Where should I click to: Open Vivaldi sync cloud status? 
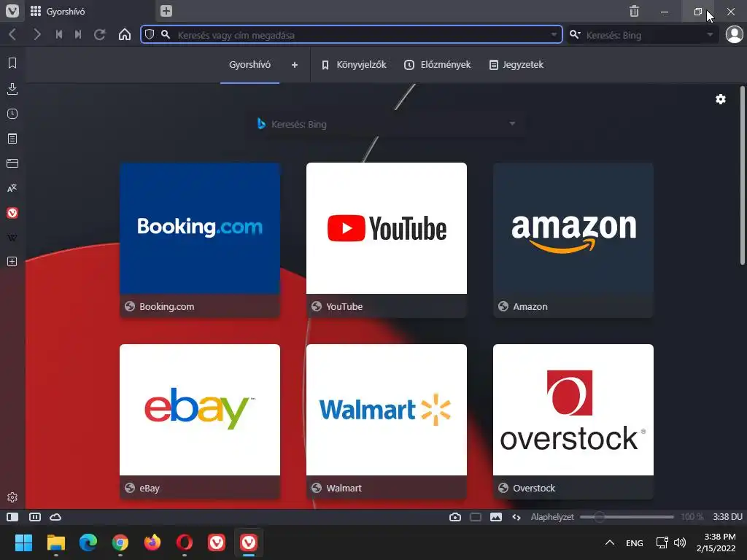pos(55,517)
